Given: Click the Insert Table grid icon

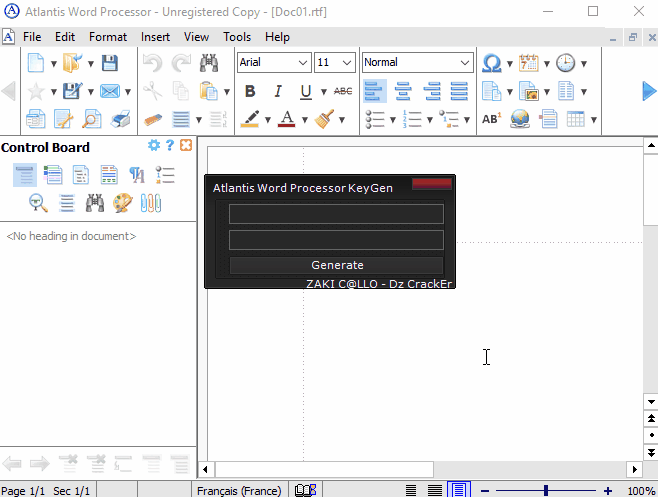Looking at the screenshot, I should [575, 119].
